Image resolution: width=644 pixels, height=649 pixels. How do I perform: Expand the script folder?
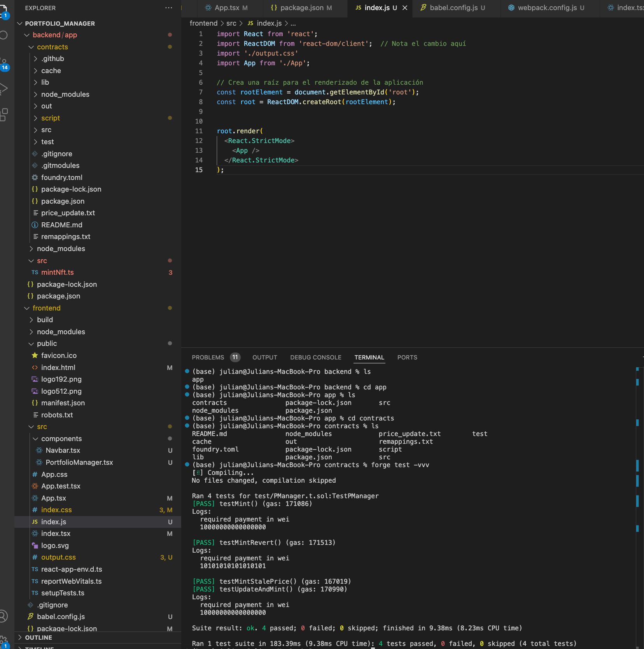coord(35,118)
